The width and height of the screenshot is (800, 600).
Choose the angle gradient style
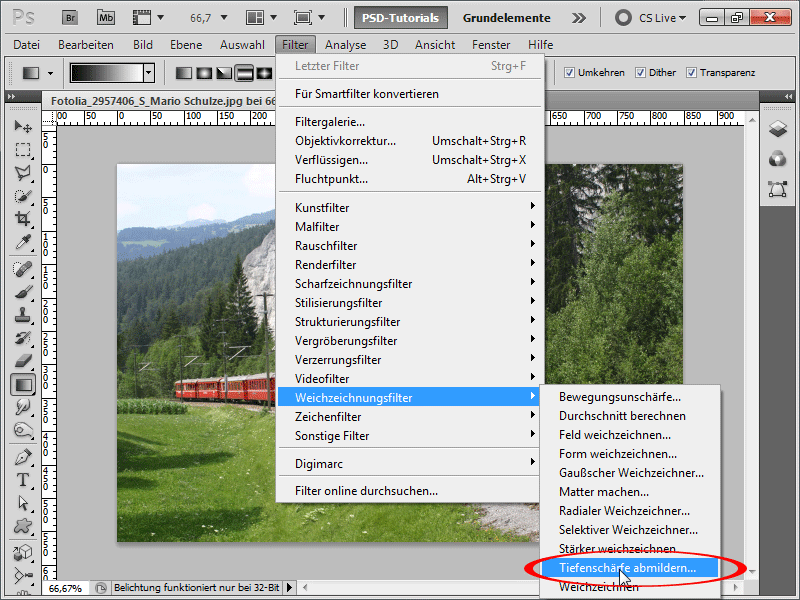coord(224,73)
